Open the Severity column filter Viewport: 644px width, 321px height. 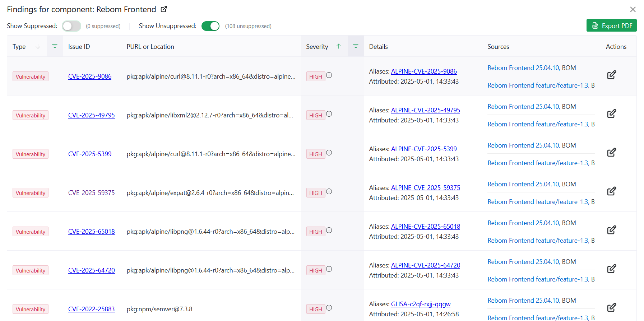pos(356,46)
